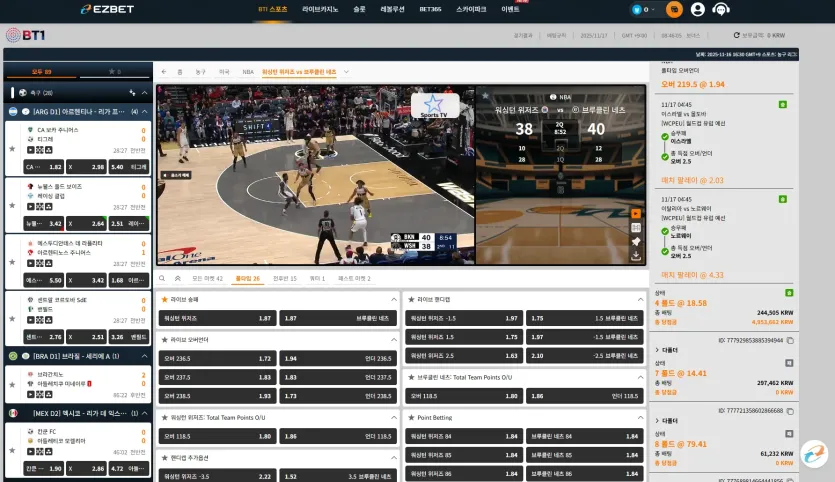Click the download icon on the scoreboard

point(635,256)
